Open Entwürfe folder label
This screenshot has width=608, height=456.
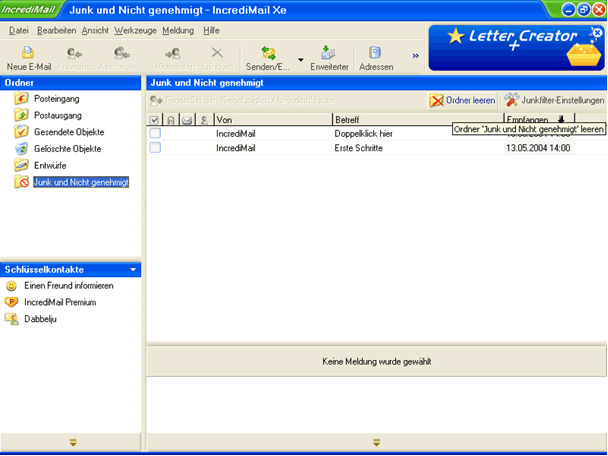click(50, 166)
